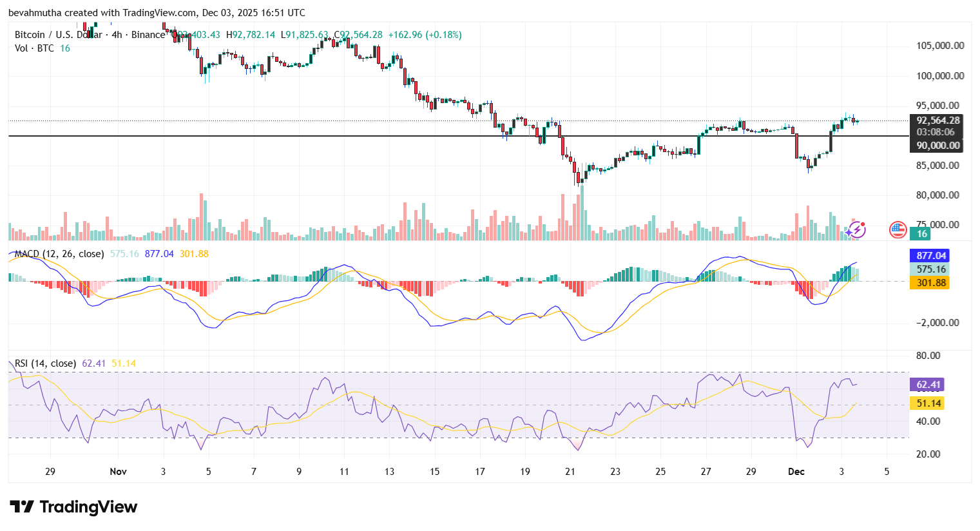The width and height of the screenshot is (980, 531).
Task: Click the AI lightning indicator icon on the chart
Action: [856, 230]
